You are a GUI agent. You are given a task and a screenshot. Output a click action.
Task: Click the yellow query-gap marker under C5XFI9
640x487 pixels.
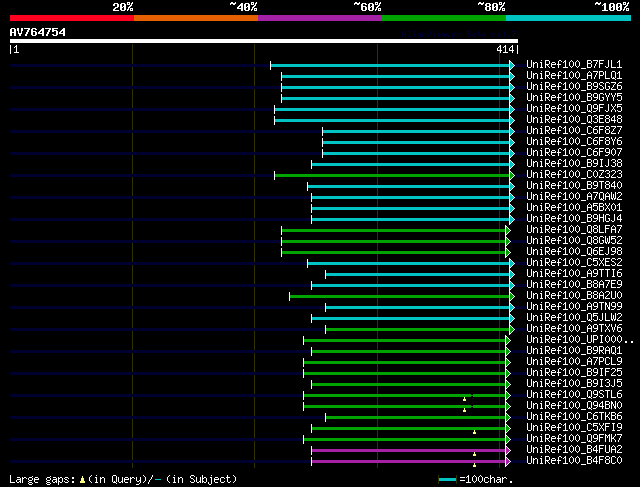pyautogui.click(x=474, y=432)
